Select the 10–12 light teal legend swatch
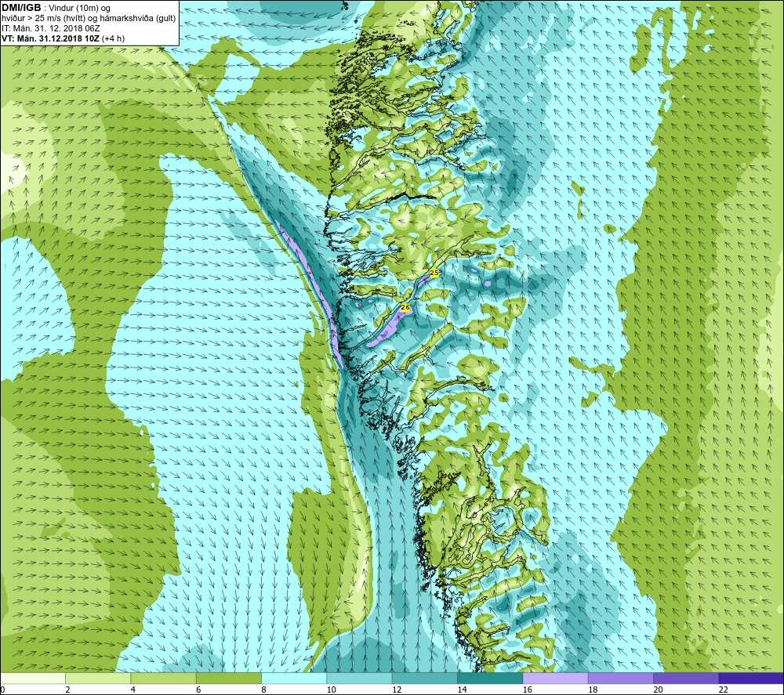This screenshot has width=784, height=695. click(x=360, y=679)
